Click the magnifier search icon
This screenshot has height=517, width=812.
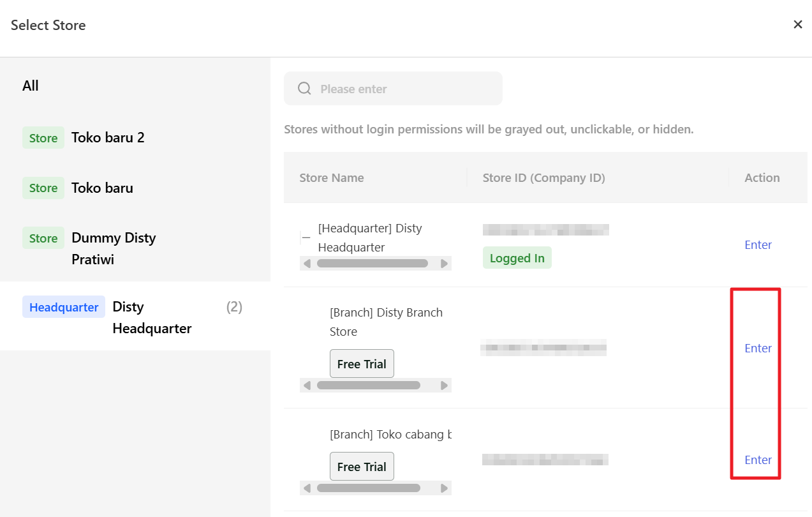point(304,89)
